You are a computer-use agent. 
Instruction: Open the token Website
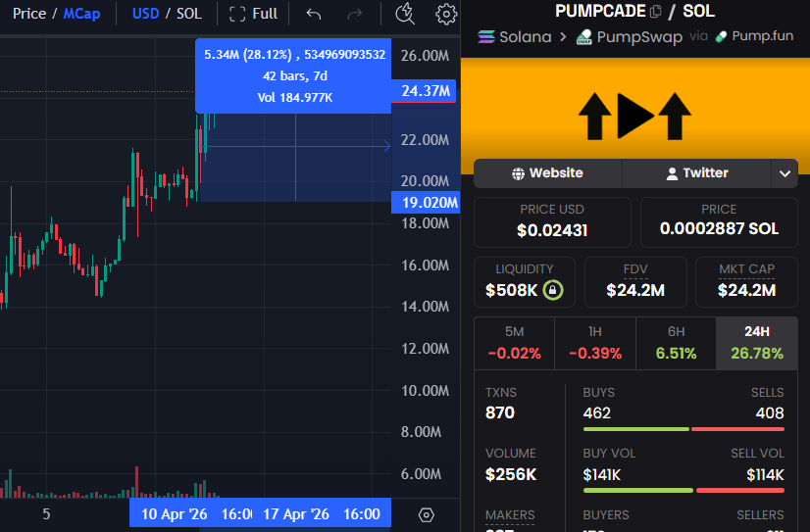pos(547,172)
